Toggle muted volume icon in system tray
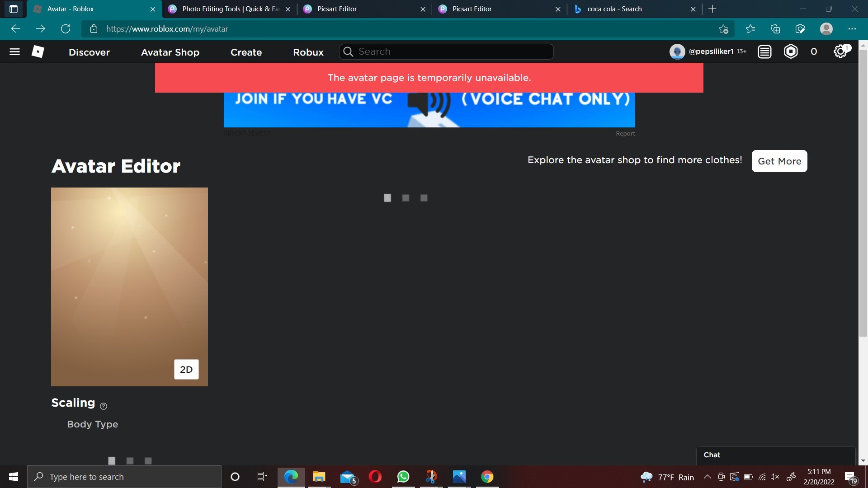Viewport: 868px width, 488px height. 775,477
